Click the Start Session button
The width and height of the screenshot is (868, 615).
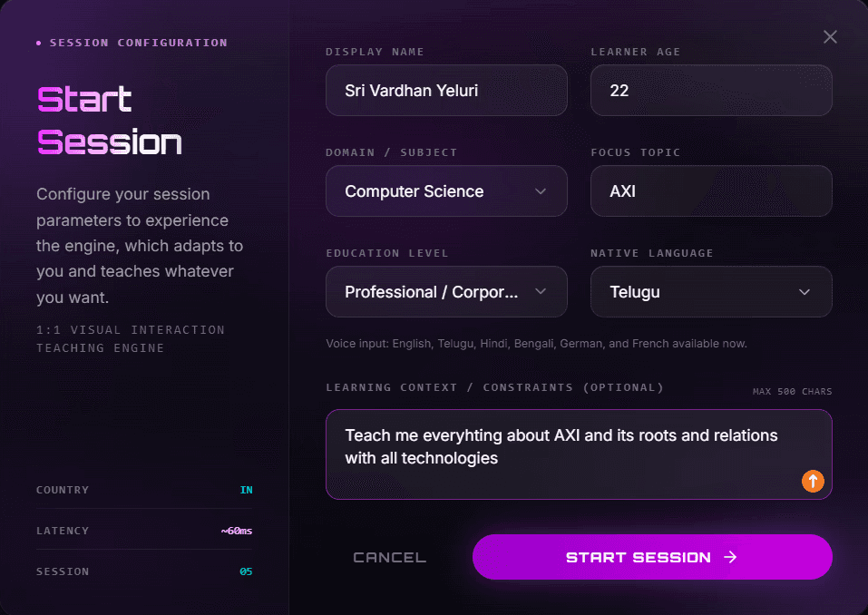[x=651, y=557]
